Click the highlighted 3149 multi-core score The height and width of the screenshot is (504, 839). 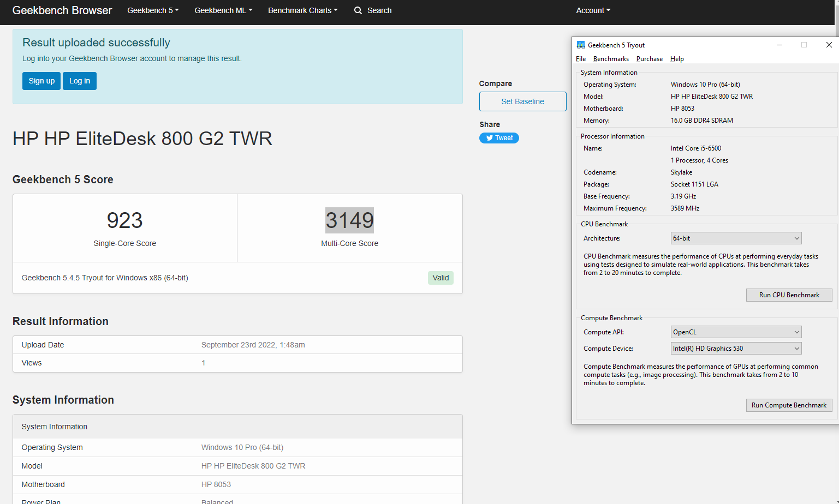pos(350,220)
